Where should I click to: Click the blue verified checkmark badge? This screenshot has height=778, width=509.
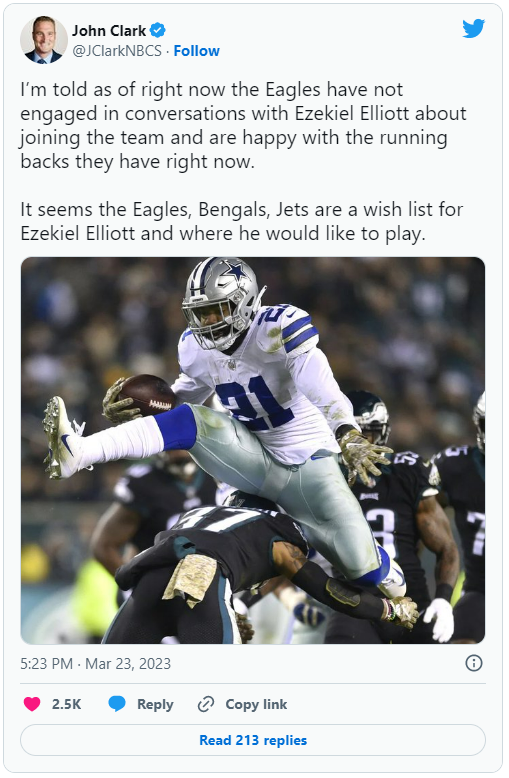tap(158, 30)
